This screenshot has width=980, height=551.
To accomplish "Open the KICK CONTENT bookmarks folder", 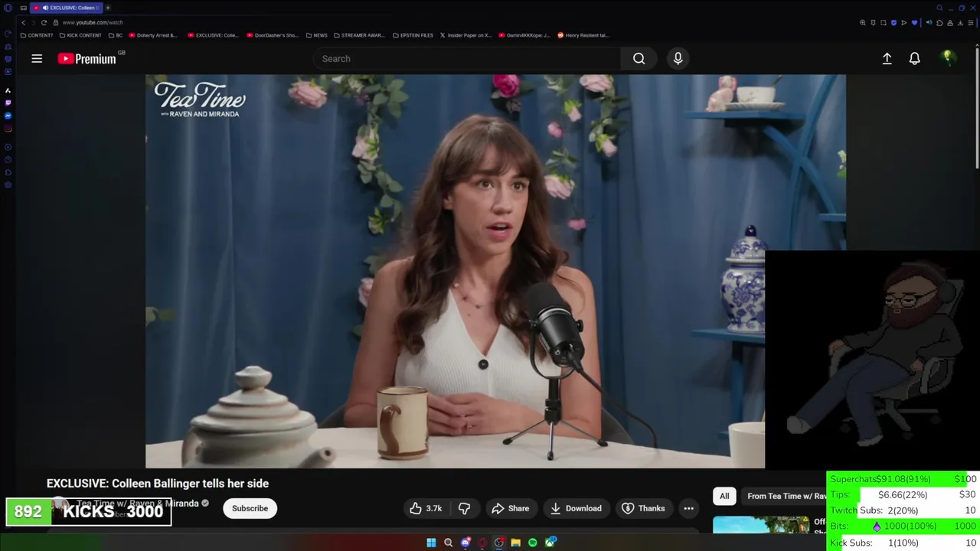I will [80, 35].
